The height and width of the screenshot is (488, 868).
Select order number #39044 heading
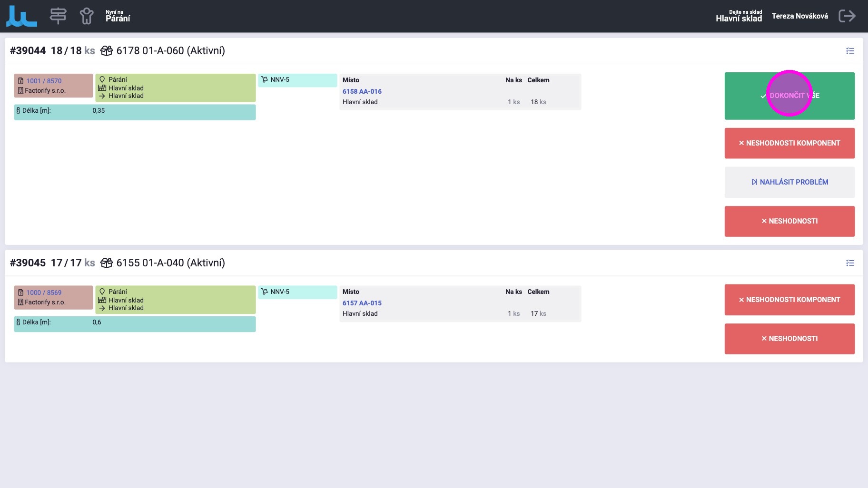(x=28, y=50)
